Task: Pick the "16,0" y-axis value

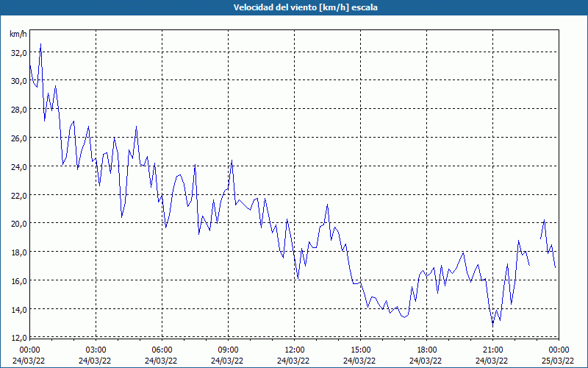Action: [x=19, y=281]
